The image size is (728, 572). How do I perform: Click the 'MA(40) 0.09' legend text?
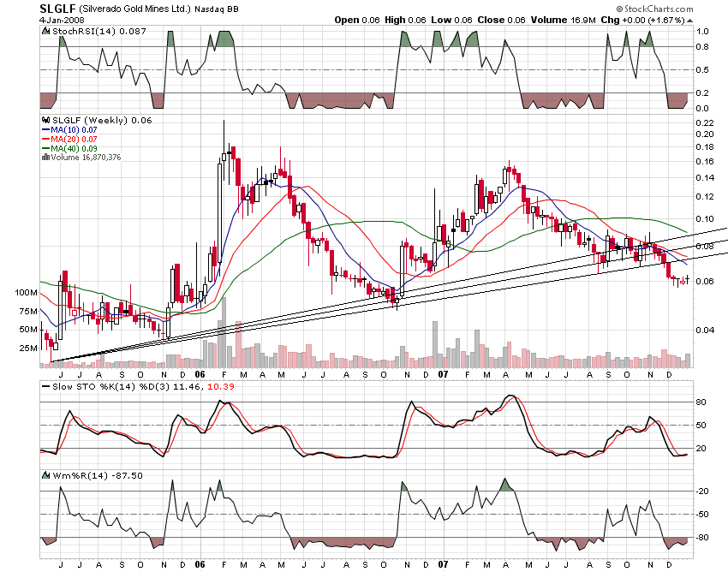[74, 149]
